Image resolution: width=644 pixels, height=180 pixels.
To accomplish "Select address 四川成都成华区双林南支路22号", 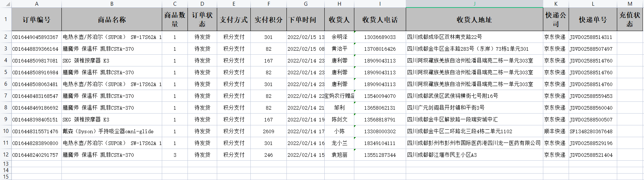I will coord(474,37).
